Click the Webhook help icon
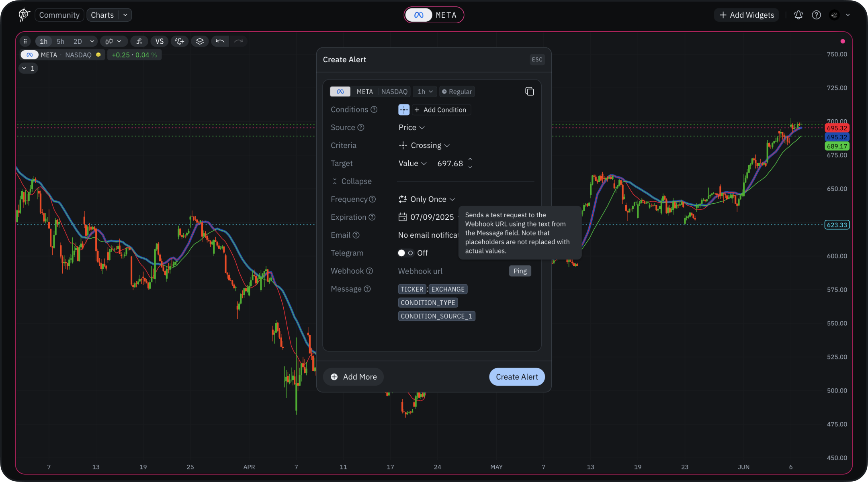This screenshot has width=868, height=482. [x=369, y=271]
